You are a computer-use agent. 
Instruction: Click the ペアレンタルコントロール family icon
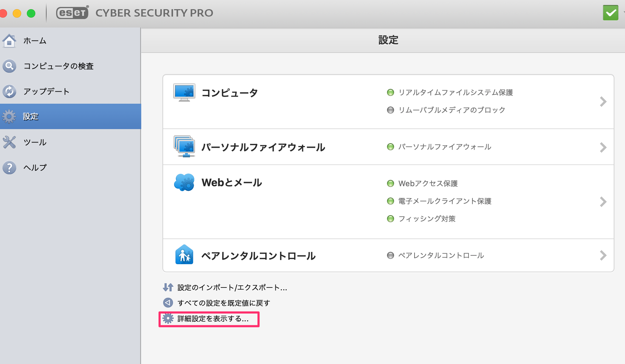[184, 255]
